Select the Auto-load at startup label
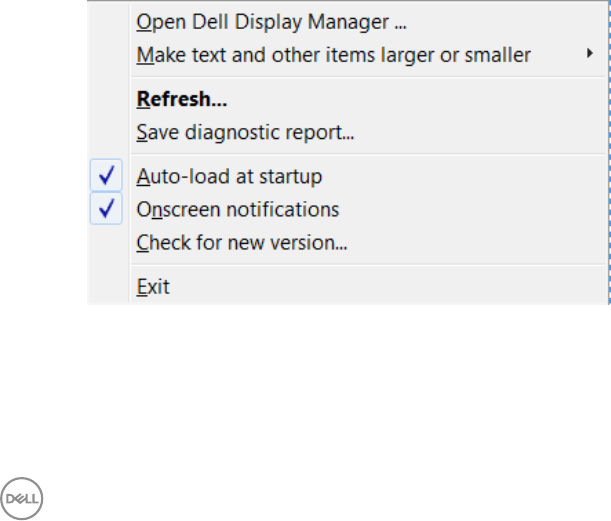611x521 pixels. point(228,178)
